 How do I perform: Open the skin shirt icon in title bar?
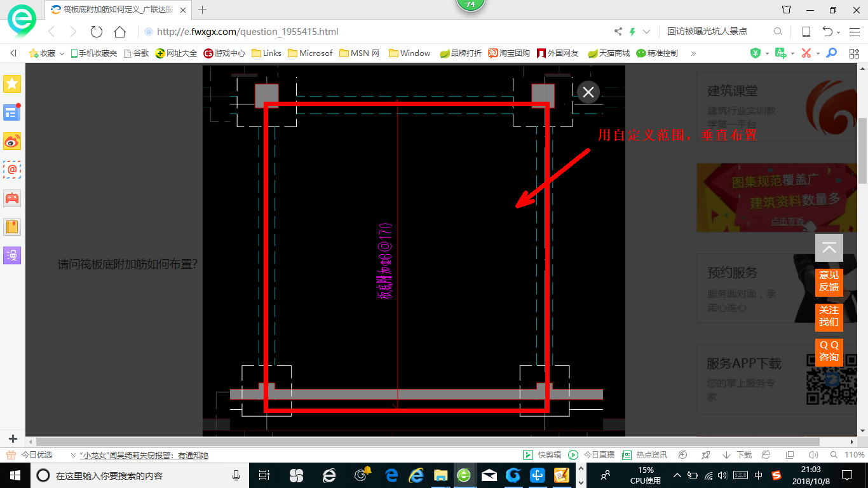pyautogui.click(x=787, y=10)
